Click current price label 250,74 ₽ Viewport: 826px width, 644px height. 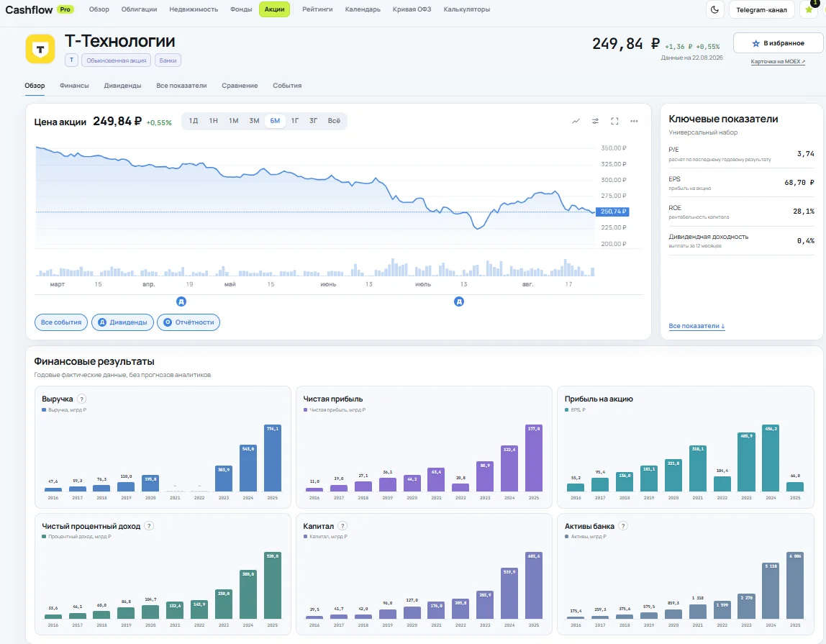coord(612,212)
